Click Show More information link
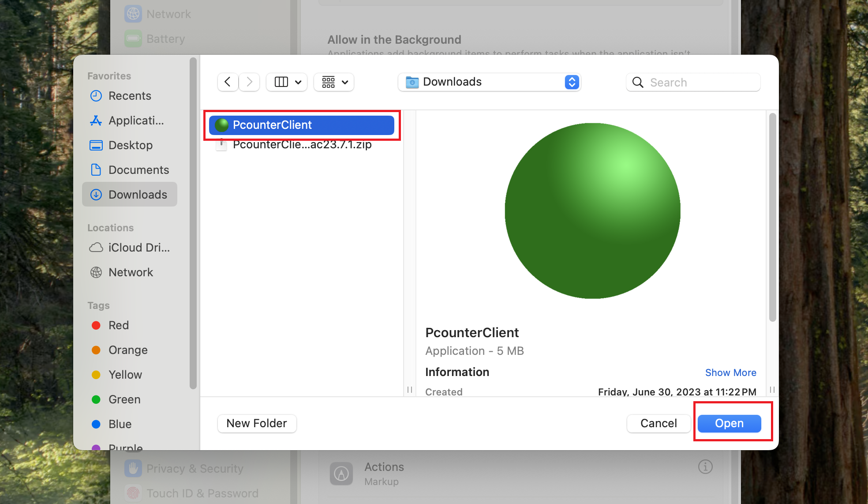Viewport: 868px width, 504px height. click(x=730, y=372)
